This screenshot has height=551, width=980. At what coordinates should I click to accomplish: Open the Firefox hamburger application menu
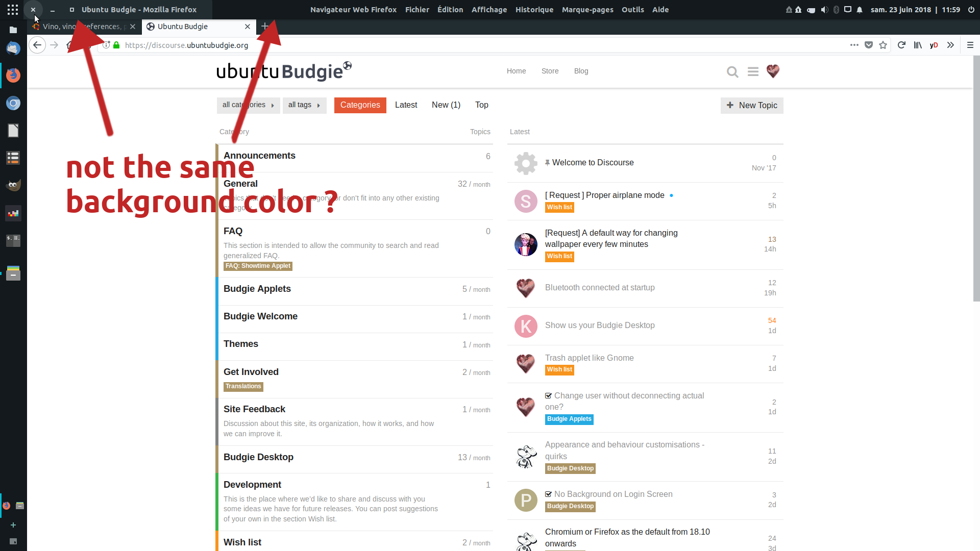(x=970, y=45)
